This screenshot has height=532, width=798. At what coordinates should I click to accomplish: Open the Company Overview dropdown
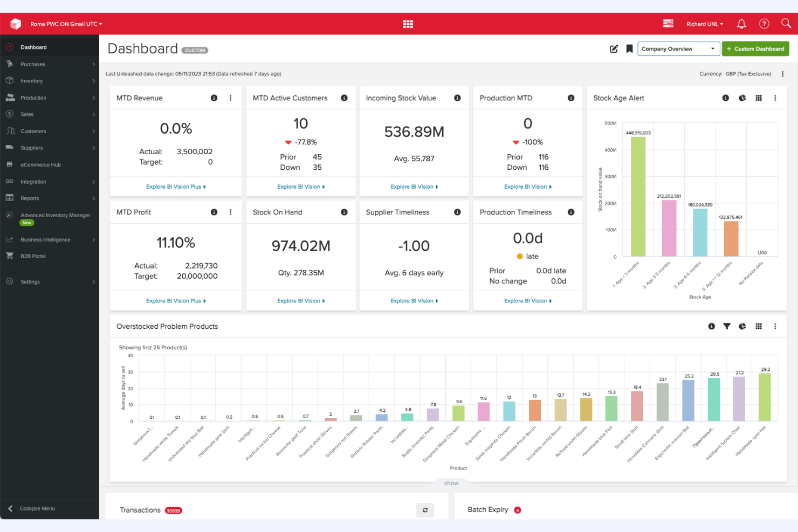click(678, 49)
